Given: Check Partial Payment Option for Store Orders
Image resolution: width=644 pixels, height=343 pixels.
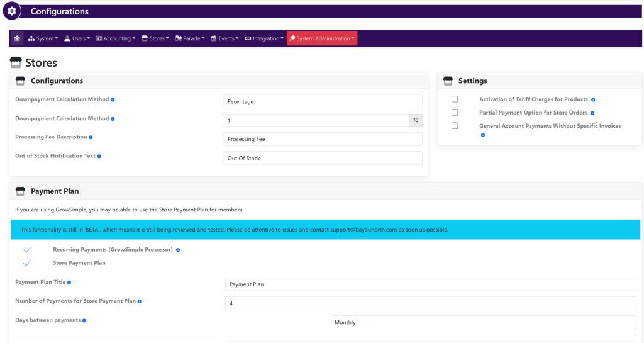Looking at the screenshot, I should (455, 113).
